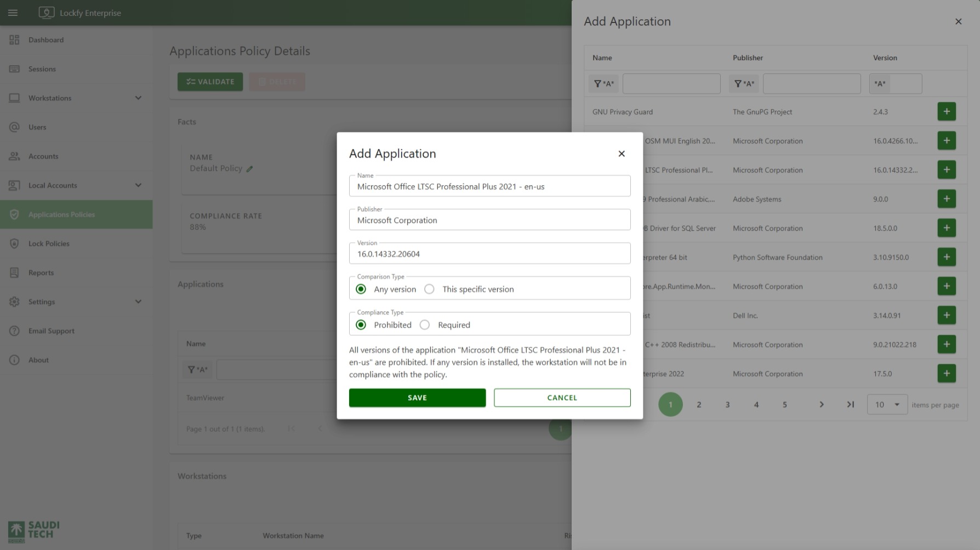
Task: Go to page 2 in side panel
Action: tap(699, 405)
